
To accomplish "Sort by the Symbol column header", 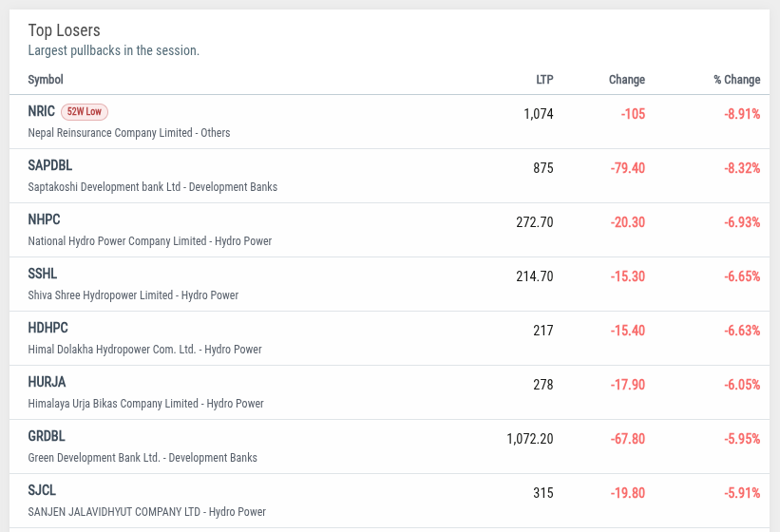I will click(x=46, y=80).
